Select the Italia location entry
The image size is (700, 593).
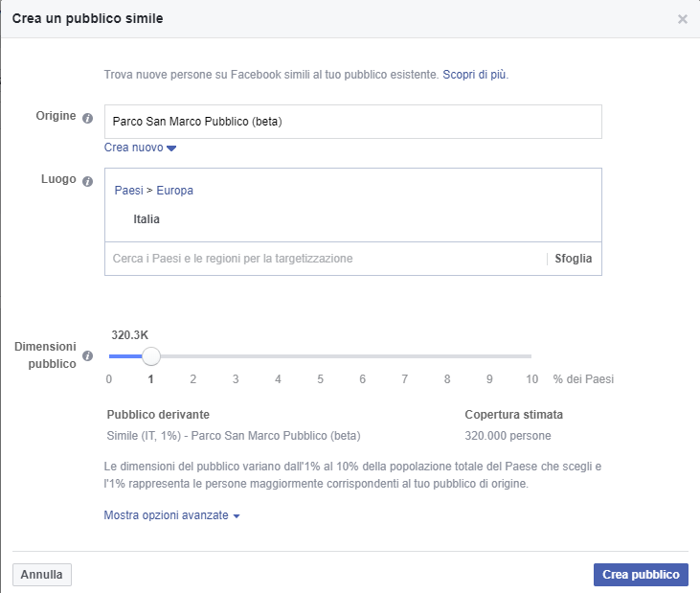pos(147,219)
